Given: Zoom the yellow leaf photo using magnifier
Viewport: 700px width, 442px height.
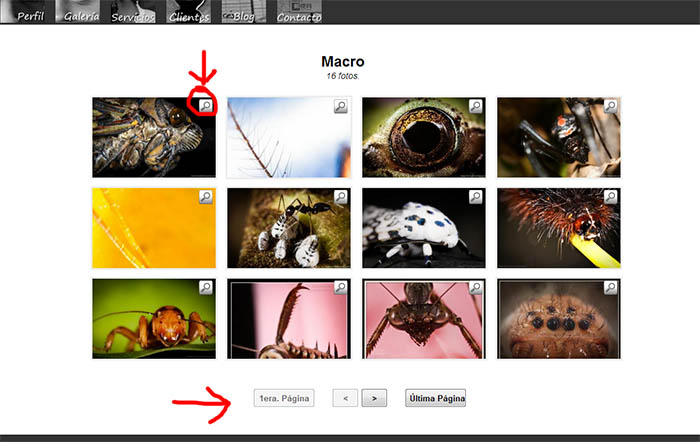Looking at the screenshot, I should 205,196.
